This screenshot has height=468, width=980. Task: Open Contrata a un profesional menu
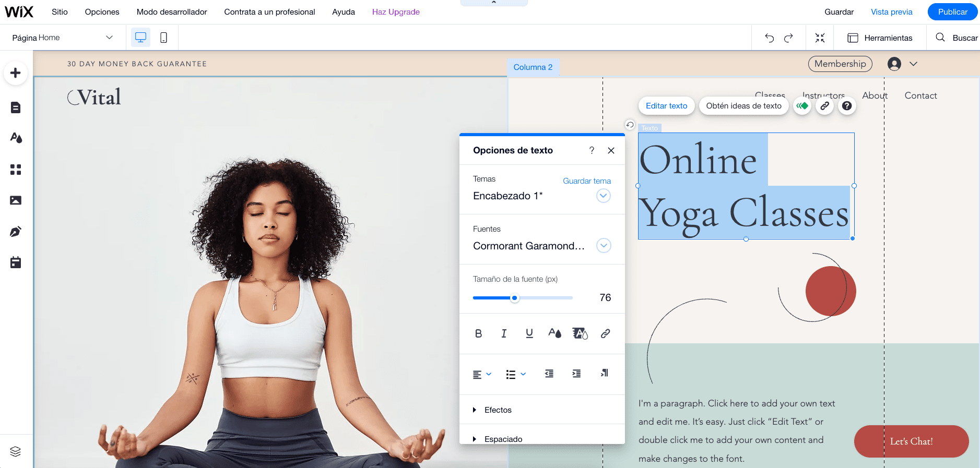[x=269, y=11]
